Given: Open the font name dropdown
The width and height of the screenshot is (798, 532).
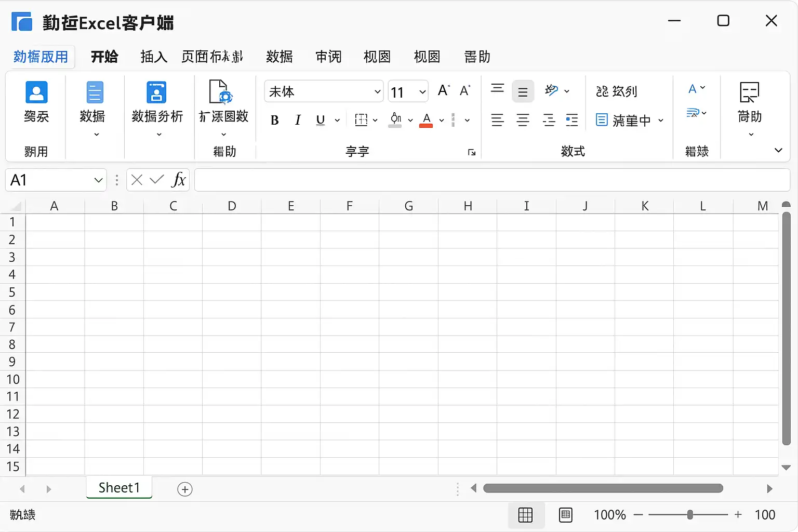Looking at the screenshot, I should [377, 92].
